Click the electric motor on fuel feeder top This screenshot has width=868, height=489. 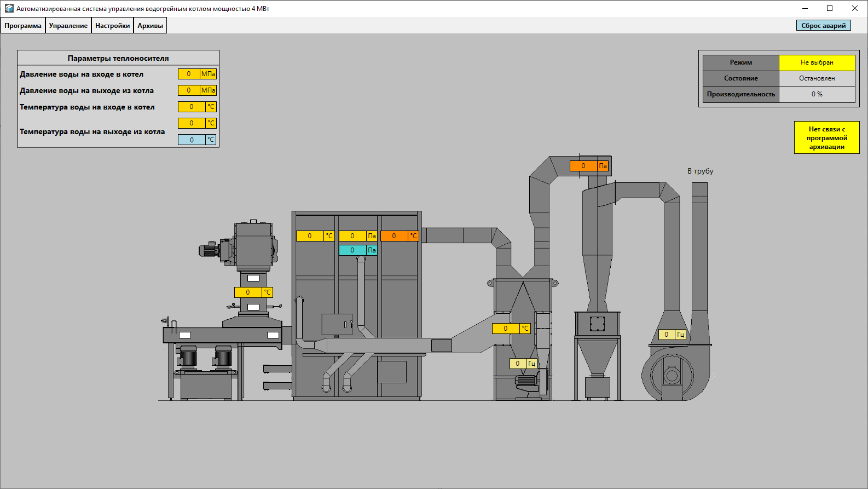[x=209, y=250]
